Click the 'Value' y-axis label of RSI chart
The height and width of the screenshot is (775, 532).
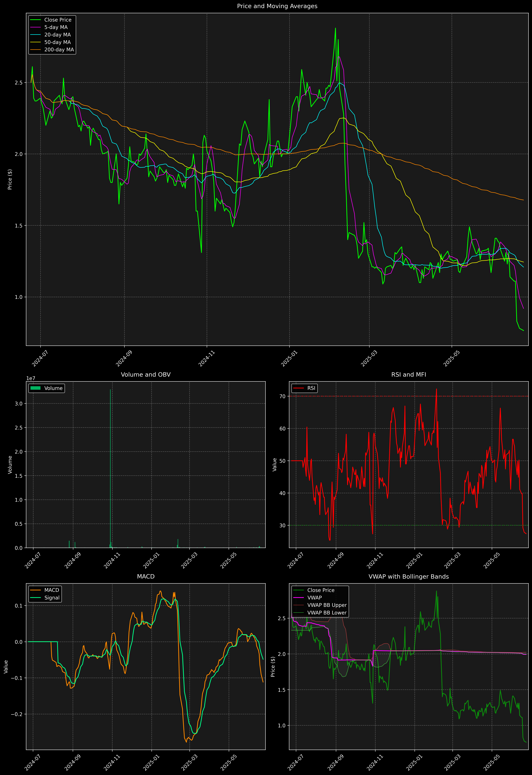pyautogui.click(x=275, y=464)
